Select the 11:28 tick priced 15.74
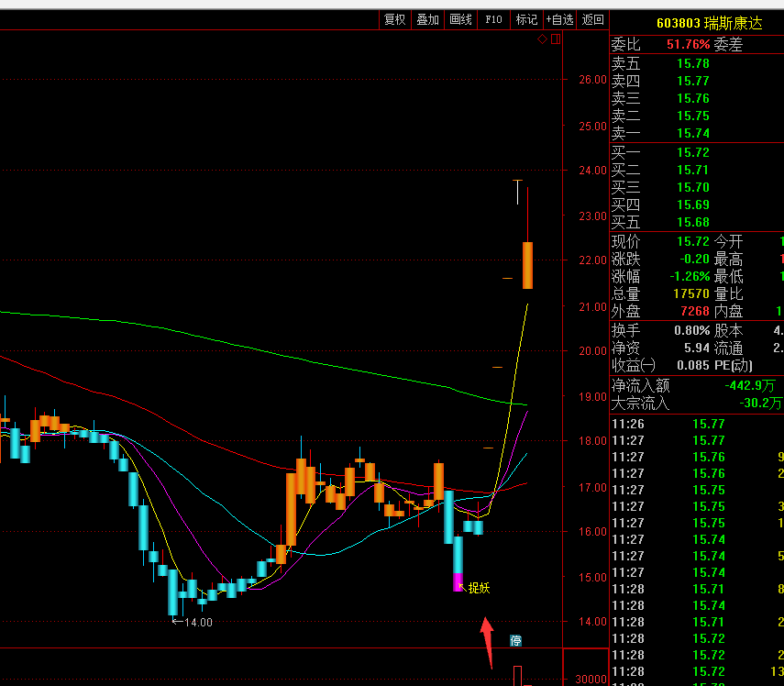 tap(697, 605)
